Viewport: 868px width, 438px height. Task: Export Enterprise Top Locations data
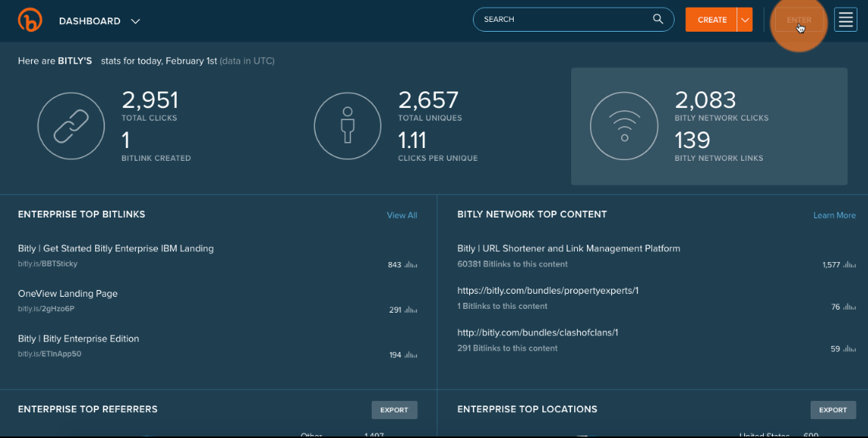coord(833,410)
